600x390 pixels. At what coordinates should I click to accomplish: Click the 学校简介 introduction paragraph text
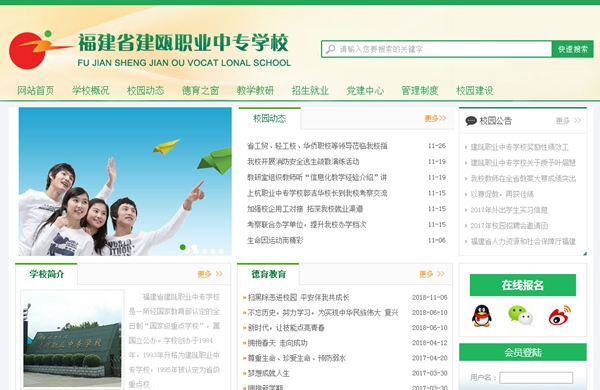click(174, 340)
